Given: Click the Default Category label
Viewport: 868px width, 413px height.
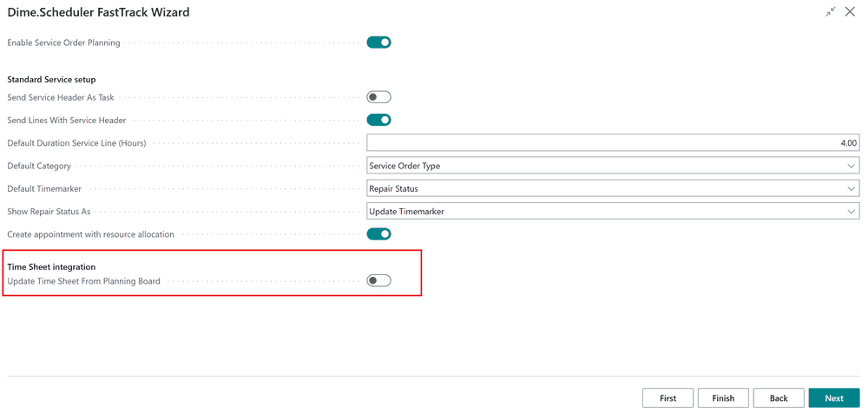Looking at the screenshot, I should click(x=39, y=166).
